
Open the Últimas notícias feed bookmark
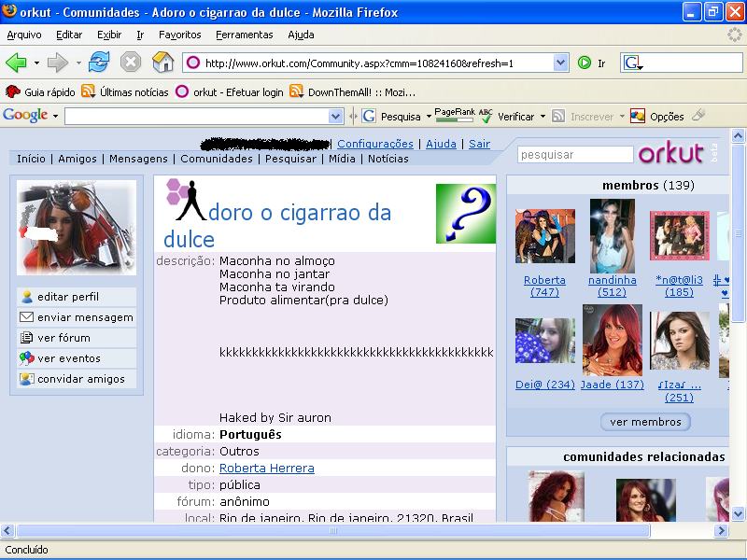pos(125,91)
